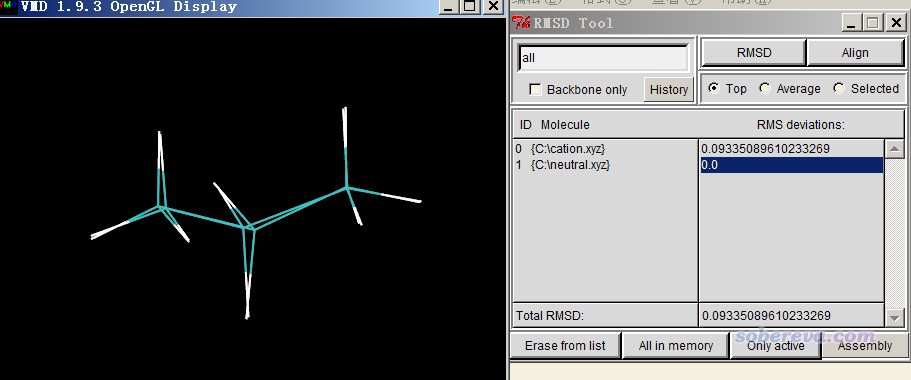Click the Align button
Viewport: 911px width, 380px height.
click(x=855, y=53)
